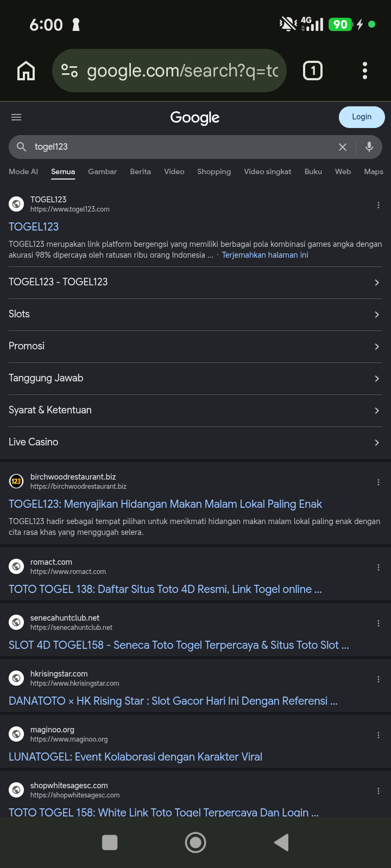This screenshot has height=868, width=391.
Task: Expand the Promosi sitelink
Action: [x=195, y=347]
